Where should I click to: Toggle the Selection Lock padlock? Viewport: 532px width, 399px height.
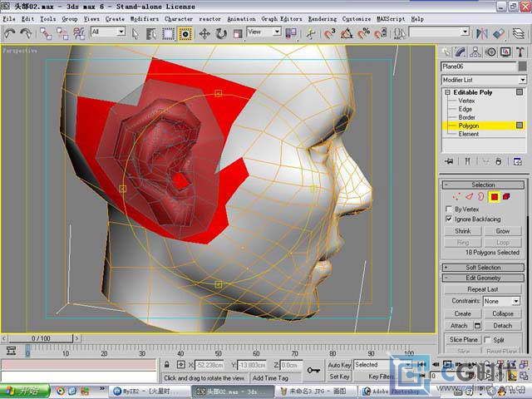(x=166, y=365)
